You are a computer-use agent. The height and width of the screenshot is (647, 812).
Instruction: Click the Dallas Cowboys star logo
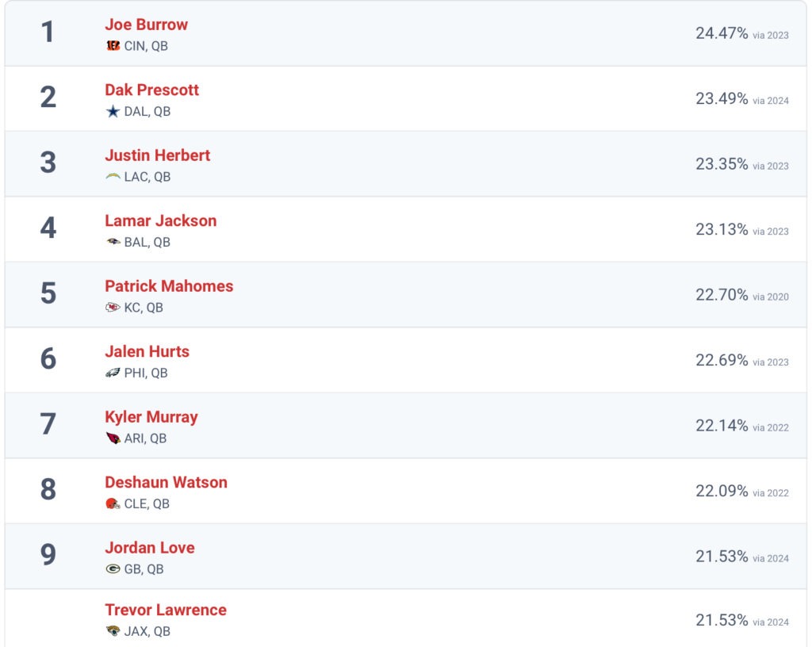click(113, 111)
